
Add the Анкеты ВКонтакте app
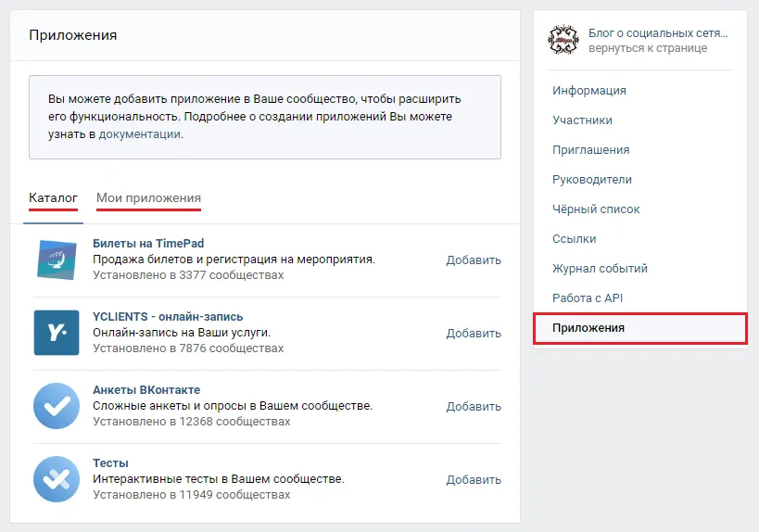474,406
